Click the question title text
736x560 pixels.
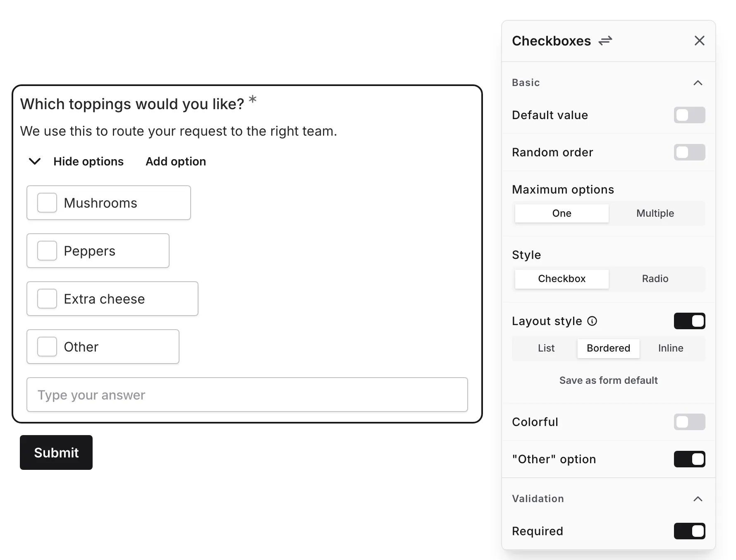point(132,104)
